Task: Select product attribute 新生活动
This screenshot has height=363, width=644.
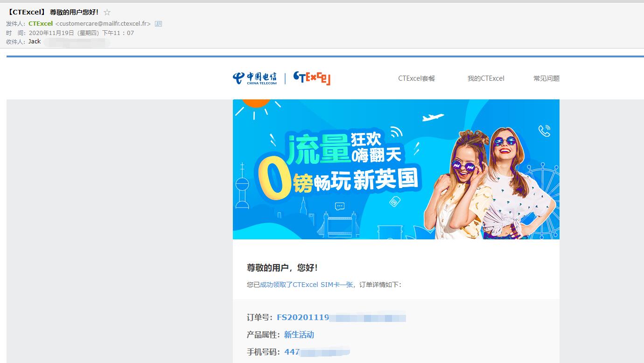Action: [299, 335]
